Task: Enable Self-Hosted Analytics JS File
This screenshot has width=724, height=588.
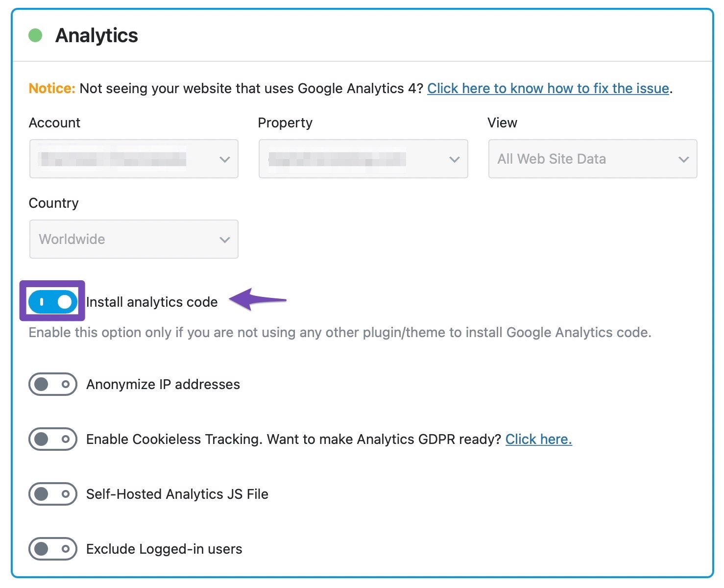Action: (x=52, y=494)
